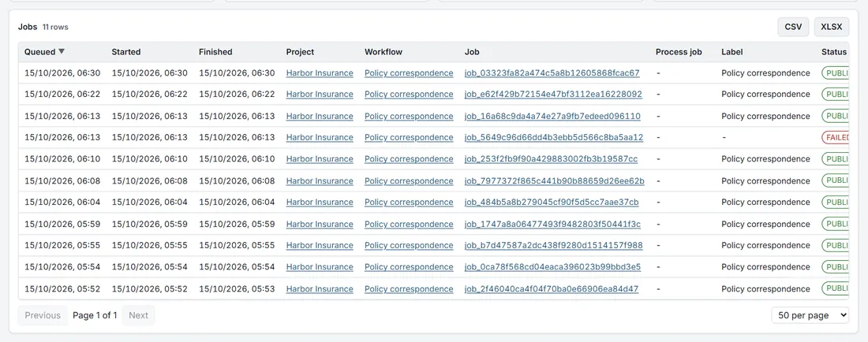Open job_e62f429b72154e47bf3112ea16228092
Viewport: 868px width, 342px height.
[554, 95]
